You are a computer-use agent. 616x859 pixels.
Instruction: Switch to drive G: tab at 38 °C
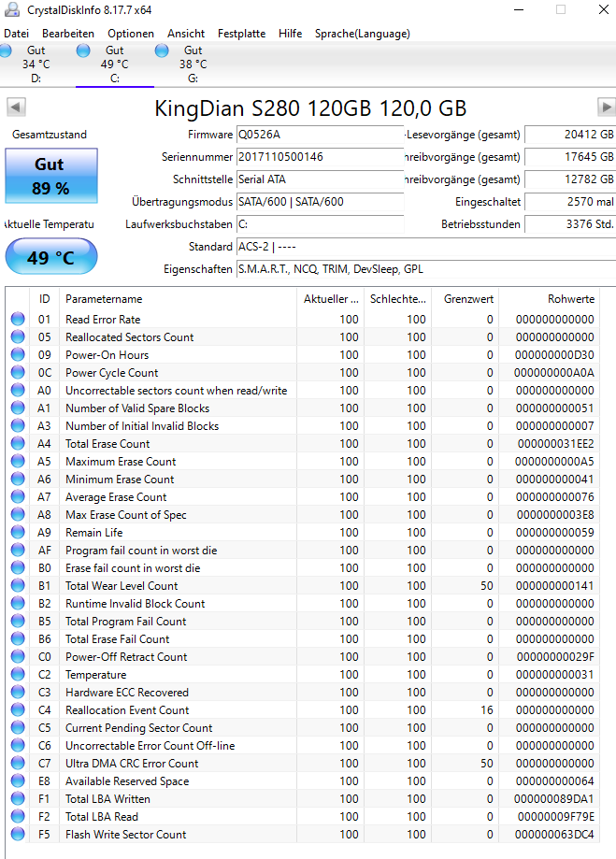(x=193, y=64)
